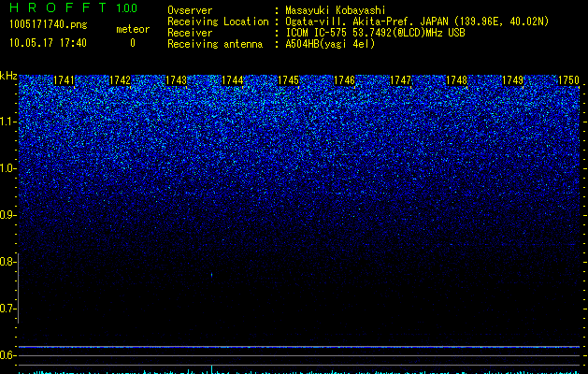Click the 0.9 kHz axis label
This screenshot has width=588, height=374.
(7, 215)
